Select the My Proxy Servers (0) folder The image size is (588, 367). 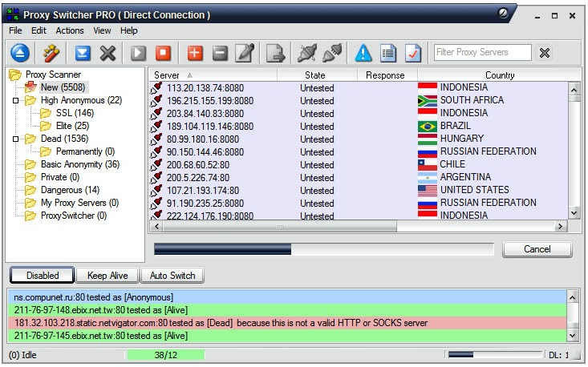coord(80,203)
